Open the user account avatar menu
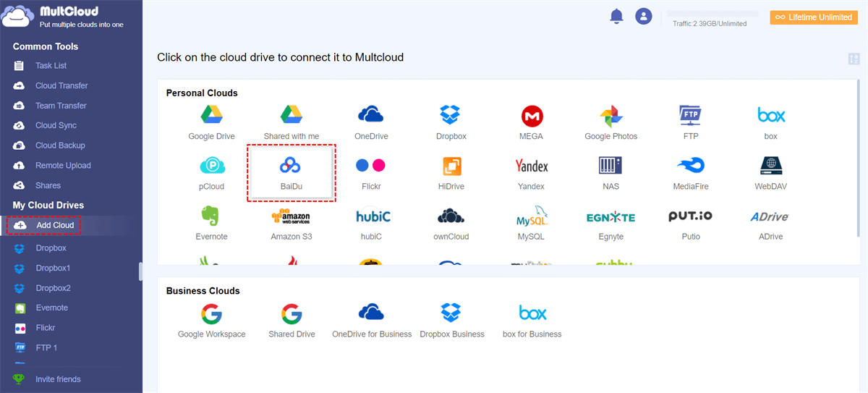The width and height of the screenshot is (868, 393). coord(643,16)
